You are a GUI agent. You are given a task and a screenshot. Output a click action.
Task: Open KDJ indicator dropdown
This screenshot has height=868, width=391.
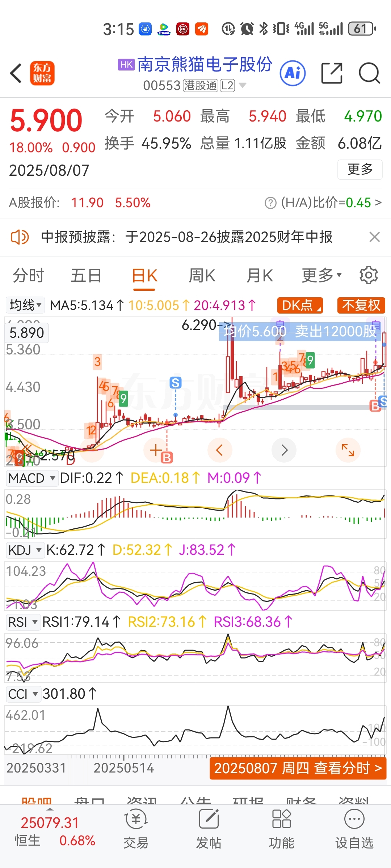(25, 550)
